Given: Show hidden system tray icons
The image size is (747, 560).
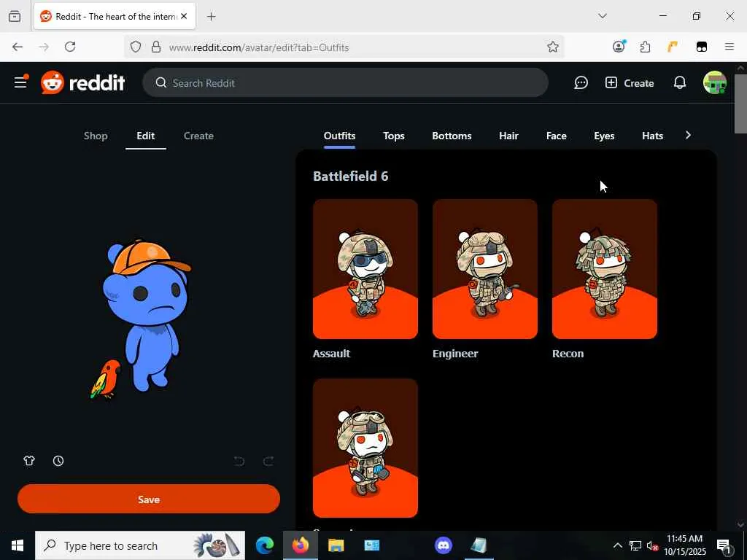Looking at the screenshot, I should pos(617,545).
